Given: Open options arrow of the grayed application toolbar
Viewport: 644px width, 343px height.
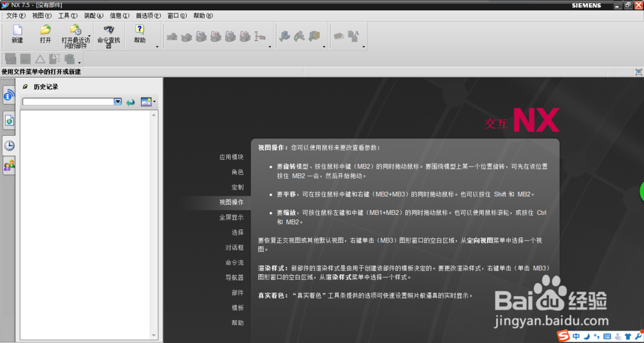Looking at the screenshot, I should tap(270, 47).
